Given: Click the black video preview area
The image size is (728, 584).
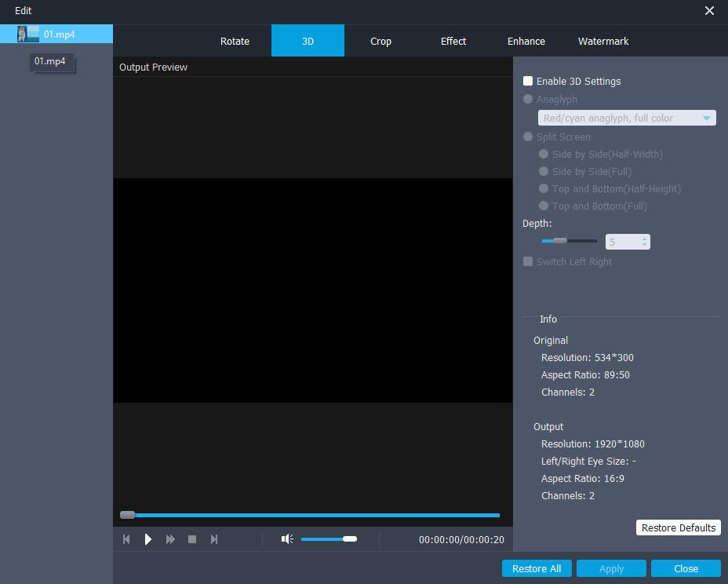Looking at the screenshot, I should coord(313,290).
